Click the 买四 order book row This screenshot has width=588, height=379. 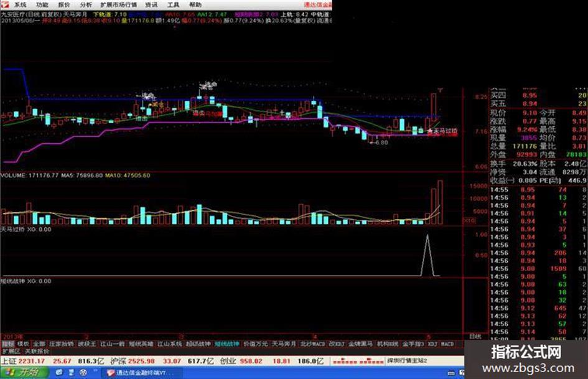(x=538, y=96)
